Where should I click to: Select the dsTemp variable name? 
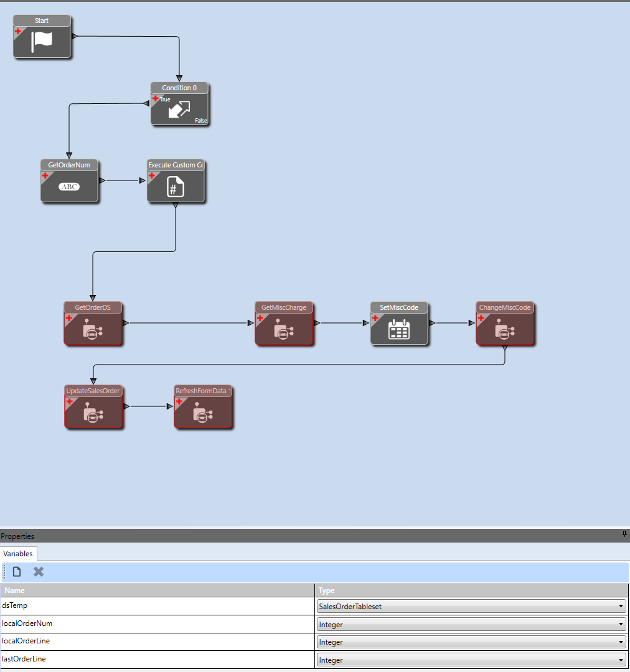coord(14,605)
